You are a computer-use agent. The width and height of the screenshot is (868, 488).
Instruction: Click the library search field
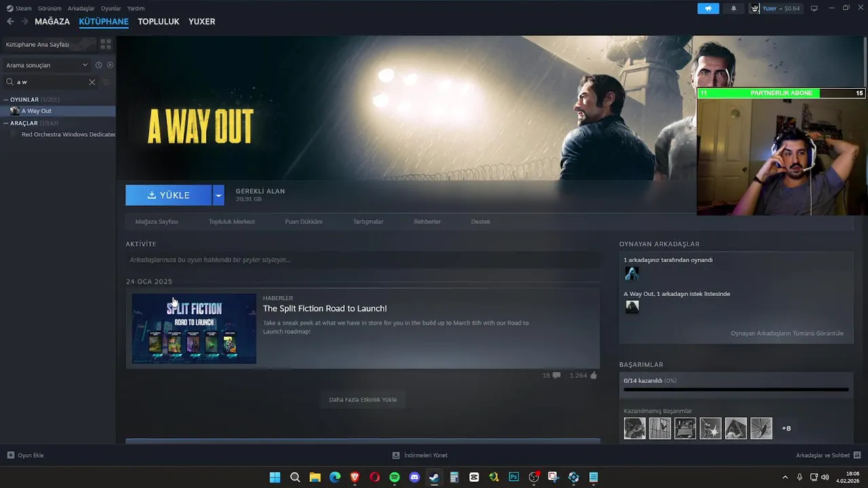[x=51, y=82]
